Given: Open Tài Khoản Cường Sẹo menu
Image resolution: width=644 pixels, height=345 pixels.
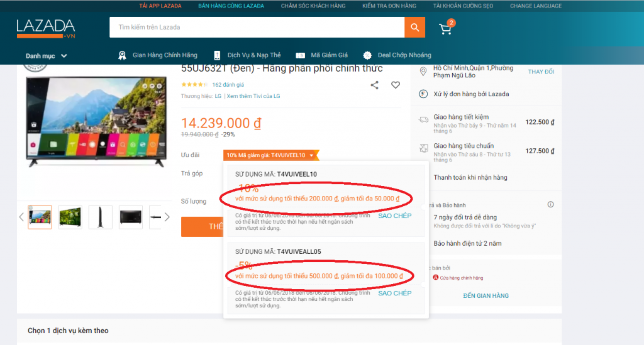Looking at the screenshot, I should coord(463,6).
